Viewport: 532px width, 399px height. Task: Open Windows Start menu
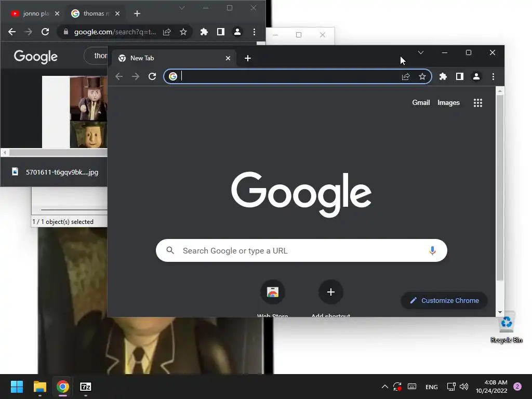point(17,387)
